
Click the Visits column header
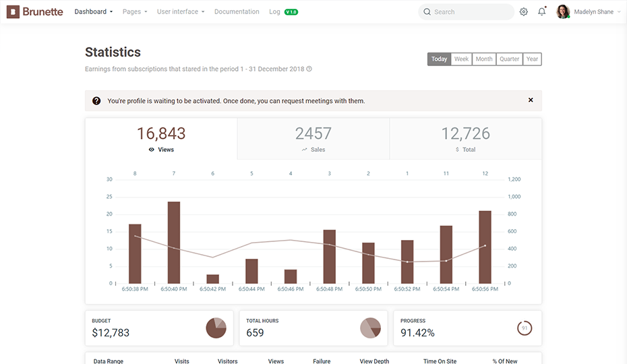tap(181, 361)
